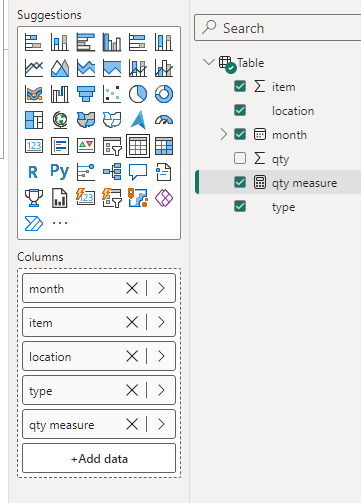The height and width of the screenshot is (503, 361).
Task: Select the line chart visual
Action: [34, 68]
